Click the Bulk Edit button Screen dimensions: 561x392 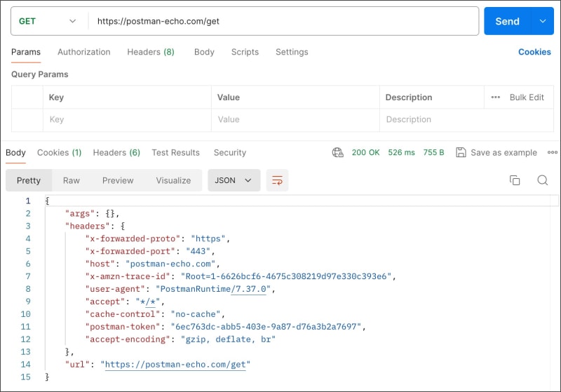pos(527,97)
